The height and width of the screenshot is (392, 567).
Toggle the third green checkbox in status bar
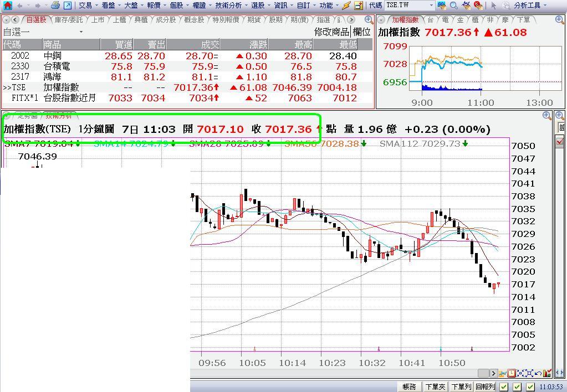tap(530, 387)
